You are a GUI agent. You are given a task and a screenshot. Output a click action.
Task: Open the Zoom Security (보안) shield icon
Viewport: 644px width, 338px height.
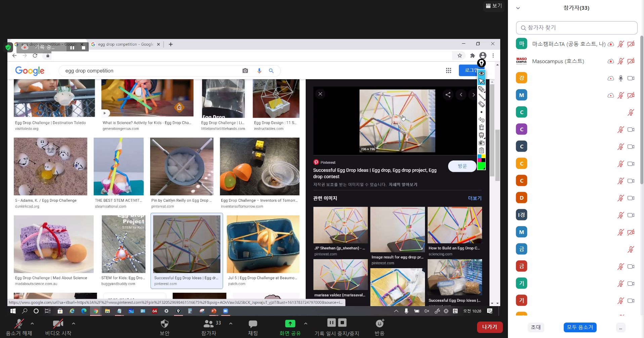click(x=164, y=324)
